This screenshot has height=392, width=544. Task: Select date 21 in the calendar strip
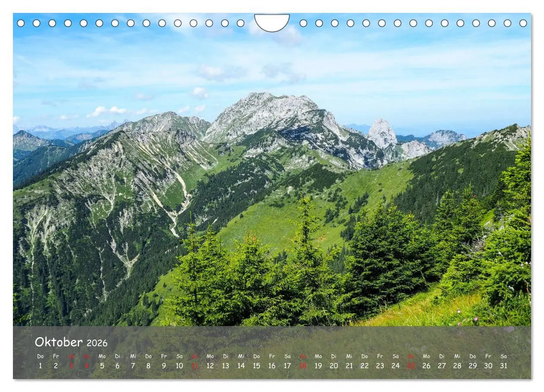tap(349, 366)
